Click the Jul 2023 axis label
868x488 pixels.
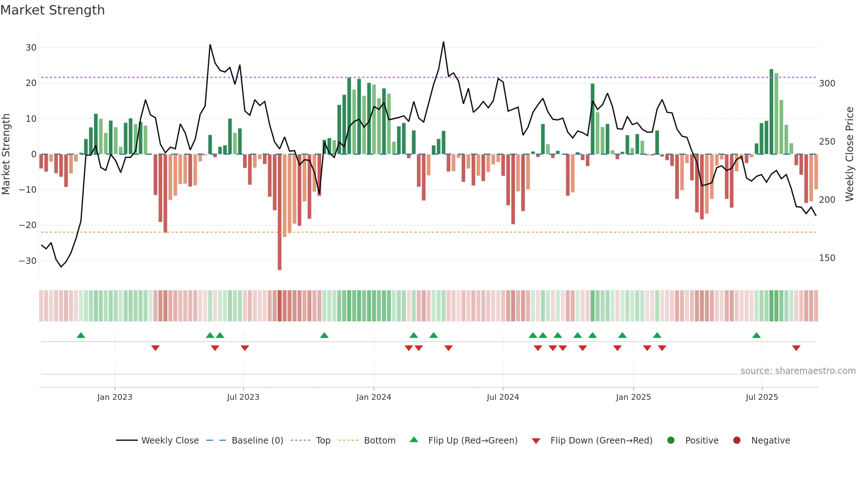click(x=243, y=397)
